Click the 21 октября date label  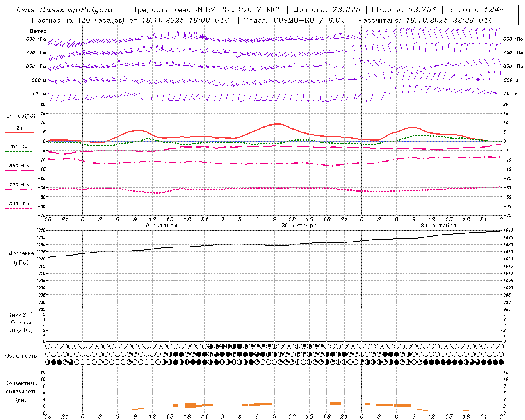pos(438,226)
